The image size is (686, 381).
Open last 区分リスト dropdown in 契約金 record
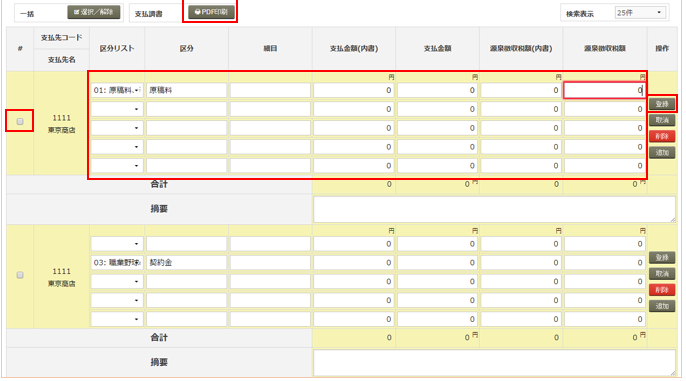[117, 319]
